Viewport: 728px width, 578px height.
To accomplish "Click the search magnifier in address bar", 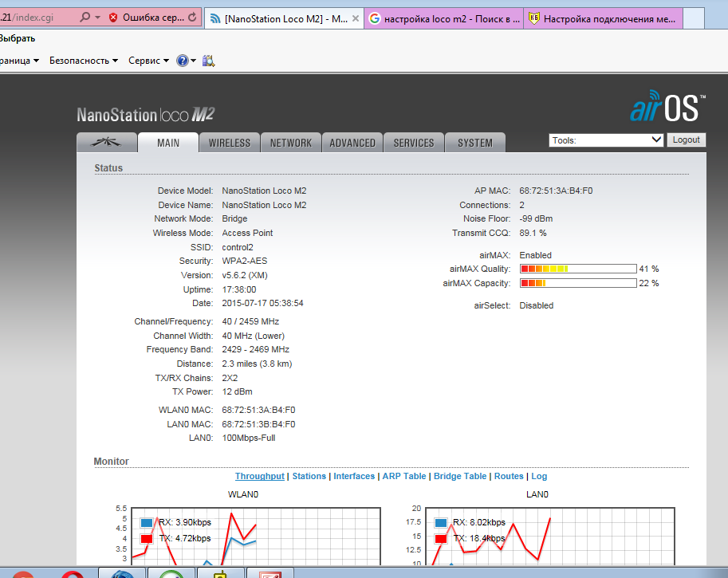I will [x=85, y=18].
